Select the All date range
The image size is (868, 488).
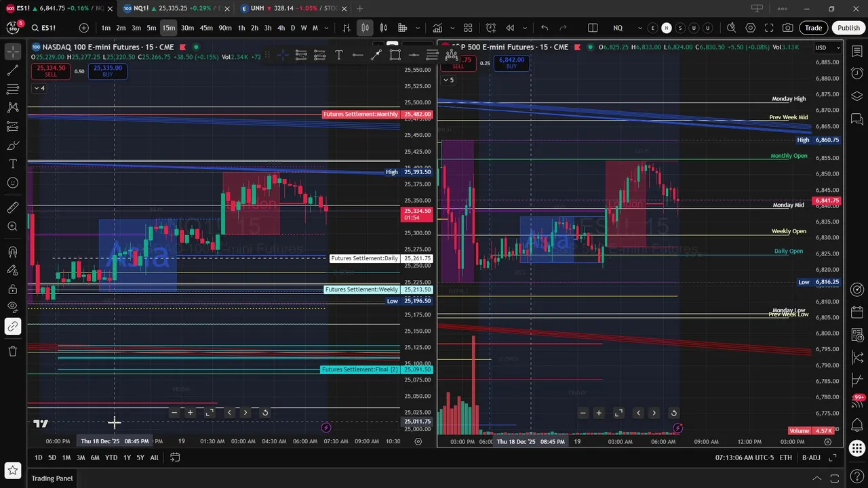coord(154,457)
